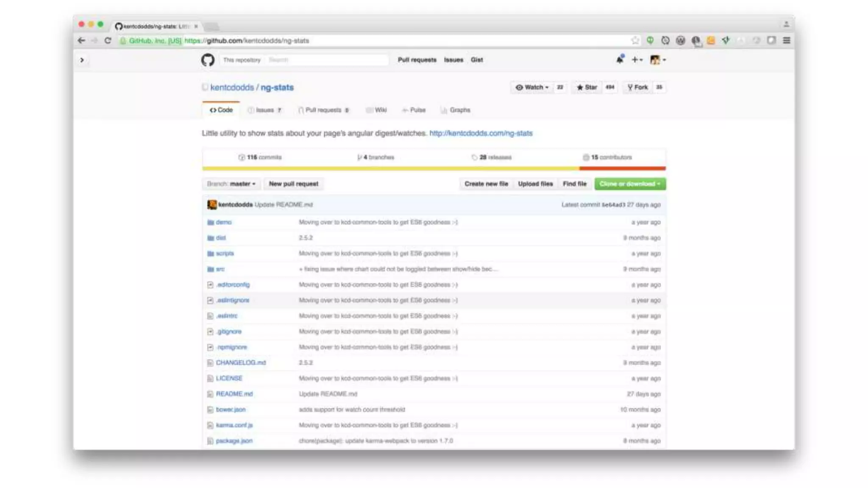Click kentcdodds avatar in the latest commit row
Image resolution: width=868 pixels, height=488 pixels.
coord(212,205)
